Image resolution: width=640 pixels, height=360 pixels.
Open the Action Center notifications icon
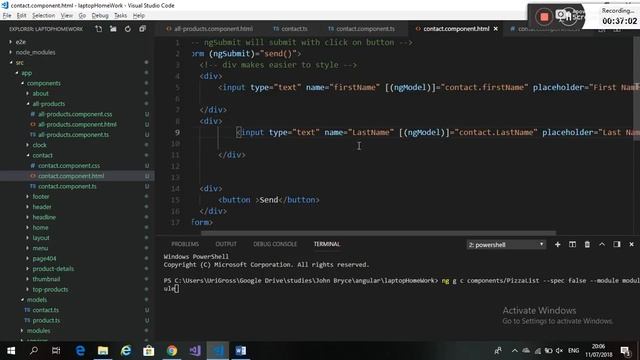625,351
